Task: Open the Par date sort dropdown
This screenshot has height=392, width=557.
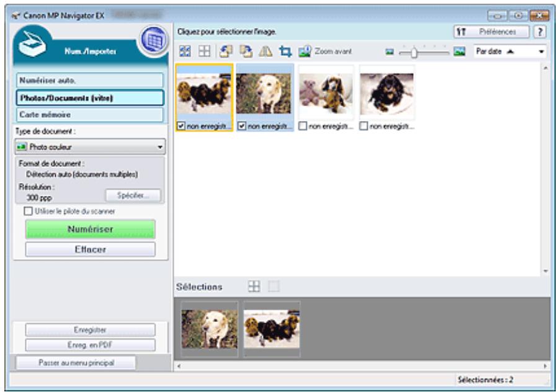Action: pyautogui.click(x=509, y=51)
